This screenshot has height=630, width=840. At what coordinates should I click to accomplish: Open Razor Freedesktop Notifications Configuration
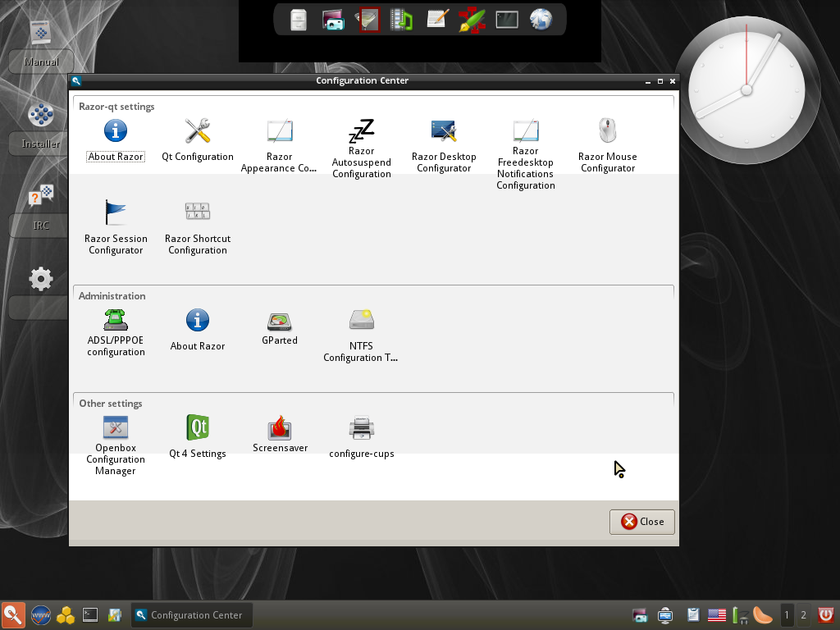coord(526,154)
